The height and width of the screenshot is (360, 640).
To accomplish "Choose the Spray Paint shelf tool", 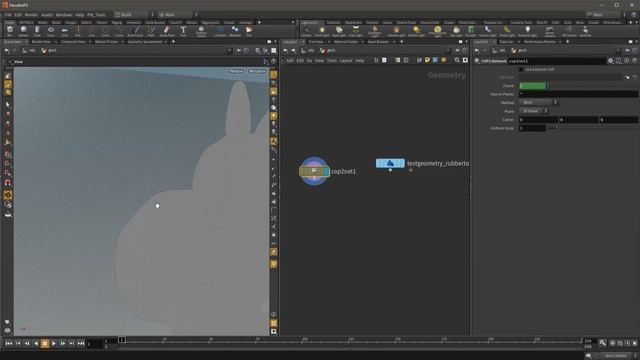I will (x=167, y=31).
